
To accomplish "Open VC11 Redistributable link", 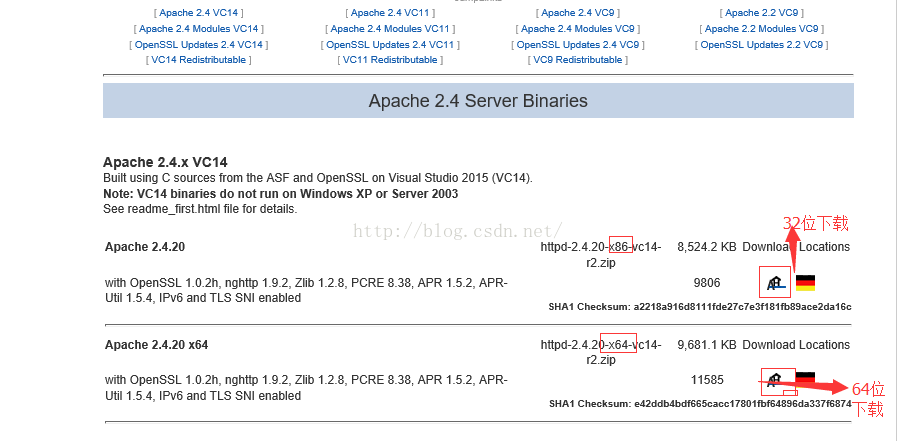I will 390,60.
